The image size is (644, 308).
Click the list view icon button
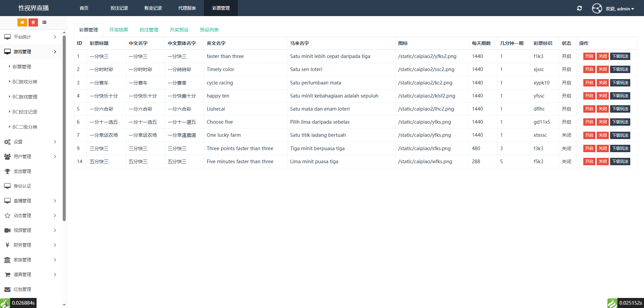pyautogui.click(x=44, y=22)
